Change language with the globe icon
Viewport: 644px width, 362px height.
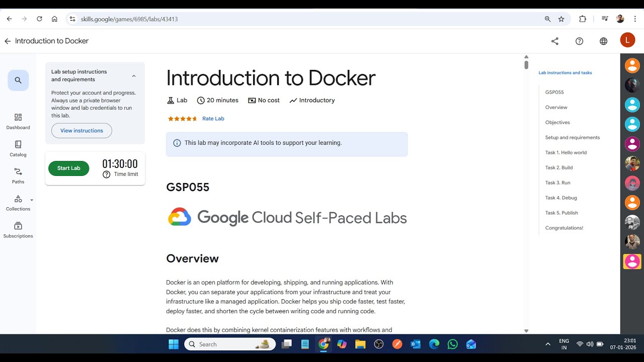603,41
